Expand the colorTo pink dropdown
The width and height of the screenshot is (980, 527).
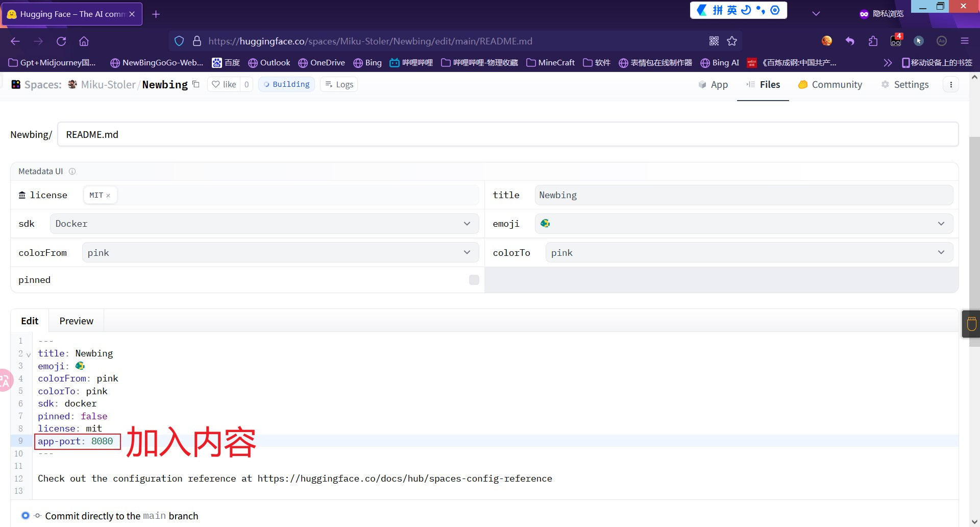tap(749, 253)
